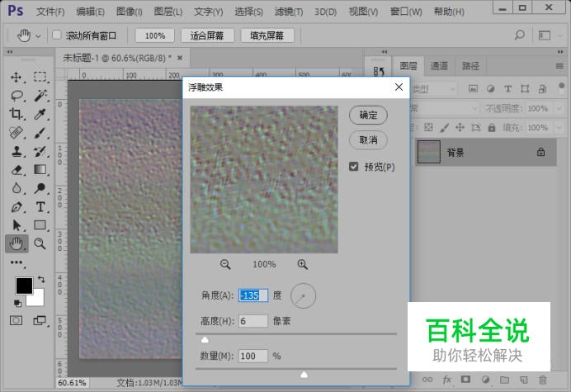Open 编辑(E) menu
The image size is (571, 392).
point(90,12)
